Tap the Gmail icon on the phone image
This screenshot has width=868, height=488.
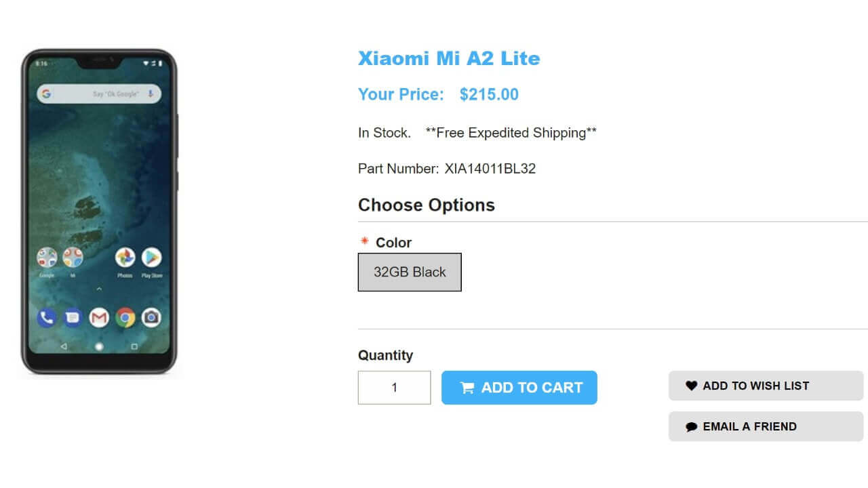[99, 317]
